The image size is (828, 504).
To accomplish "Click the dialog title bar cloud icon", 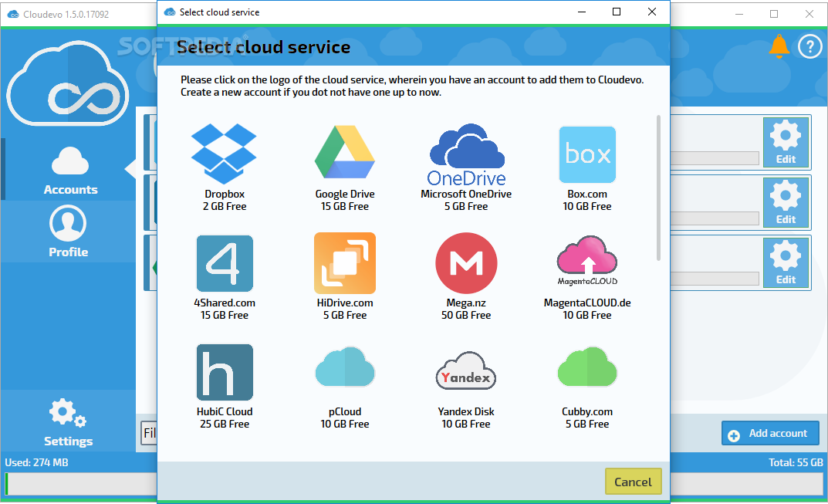I will pyautogui.click(x=170, y=12).
